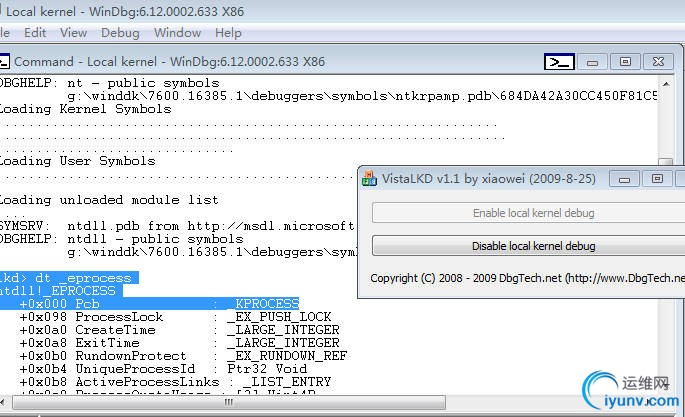Image resolution: width=685 pixels, height=417 pixels.
Task: Open the View menu
Action: [73, 33]
